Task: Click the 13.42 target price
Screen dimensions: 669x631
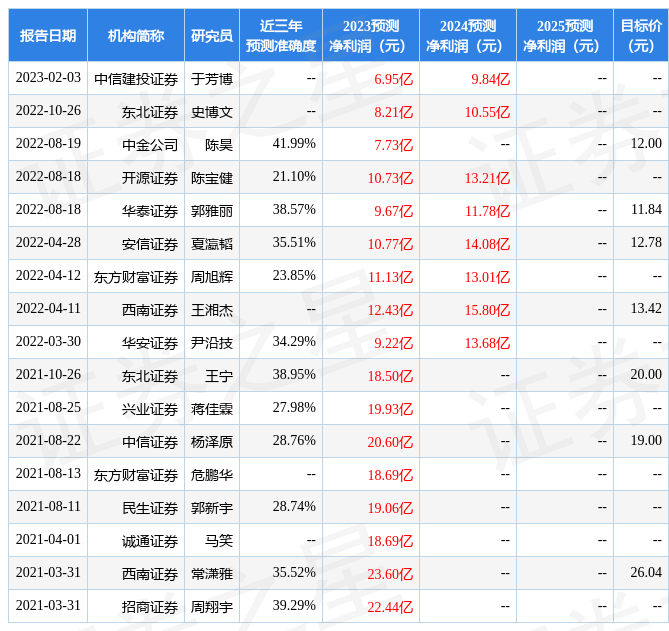Action: (x=646, y=308)
